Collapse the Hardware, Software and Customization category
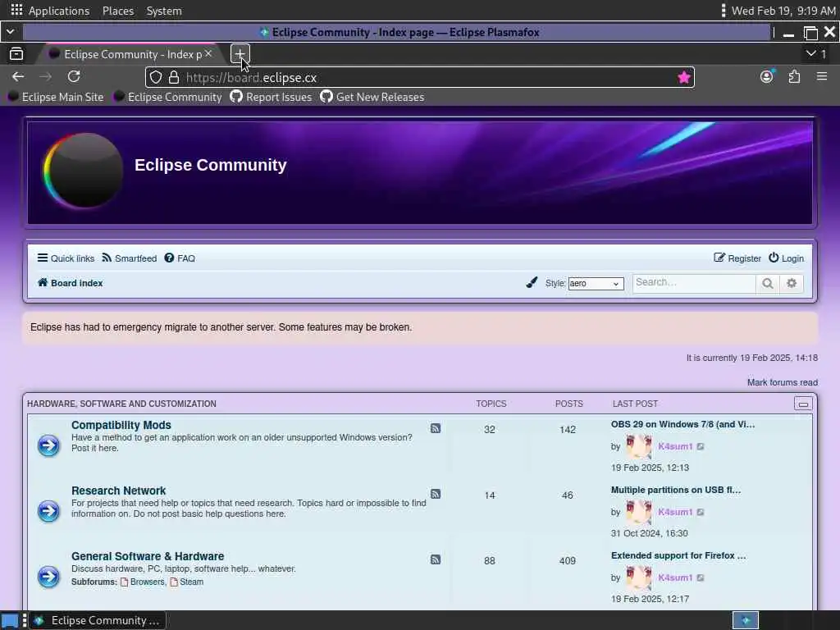The width and height of the screenshot is (840, 630). pyautogui.click(x=803, y=404)
